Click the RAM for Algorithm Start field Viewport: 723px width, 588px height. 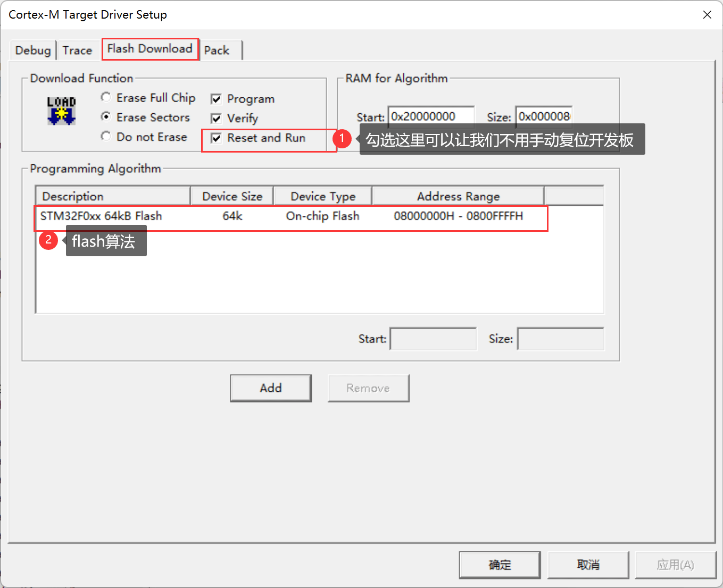click(x=431, y=116)
